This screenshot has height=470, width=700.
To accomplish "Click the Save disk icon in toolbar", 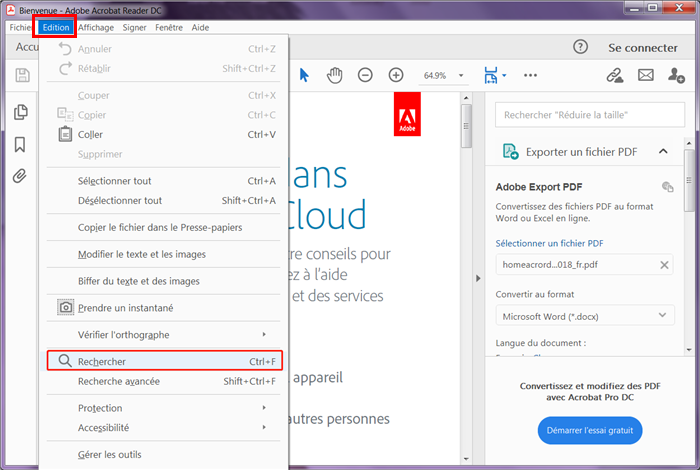I will 22,75.
